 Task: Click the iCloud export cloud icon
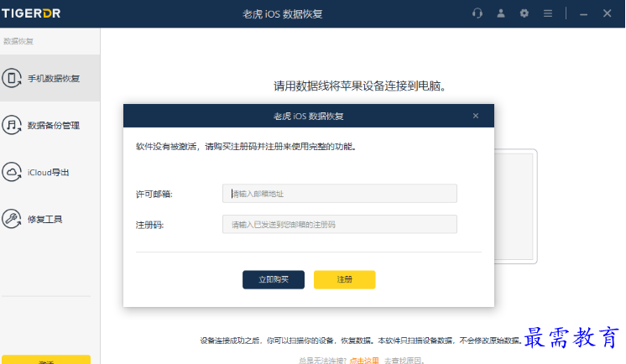click(12, 172)
